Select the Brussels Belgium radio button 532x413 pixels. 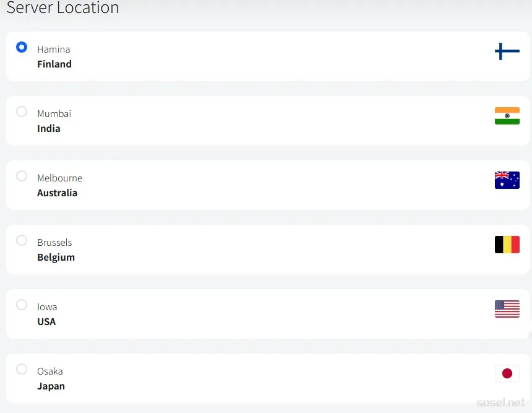click(22, 240)
